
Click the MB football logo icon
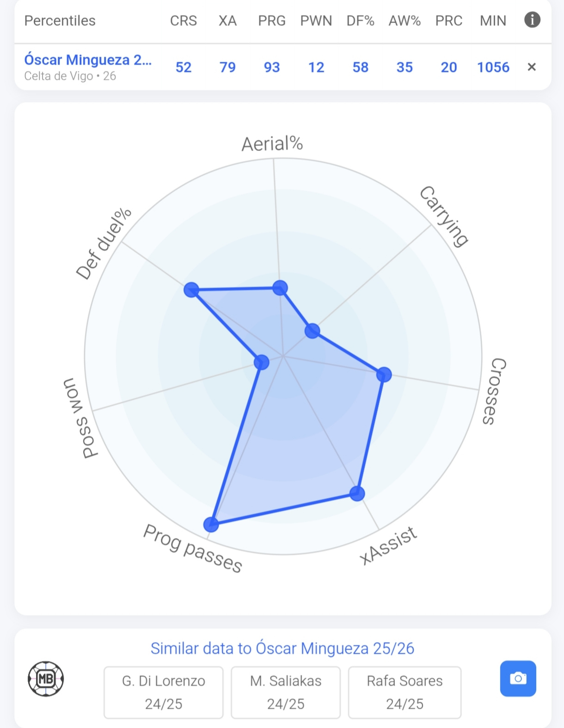coord(46,678)
